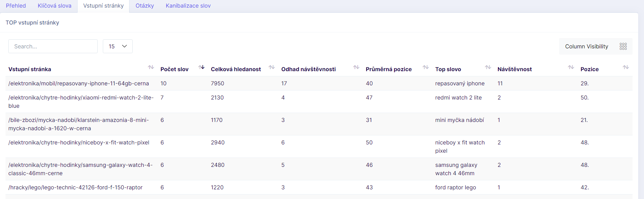Switch to the Klíčová slova tab
The height and width of the screenshot is (199, 644).
pyautogui.click(x=54, y=6)
